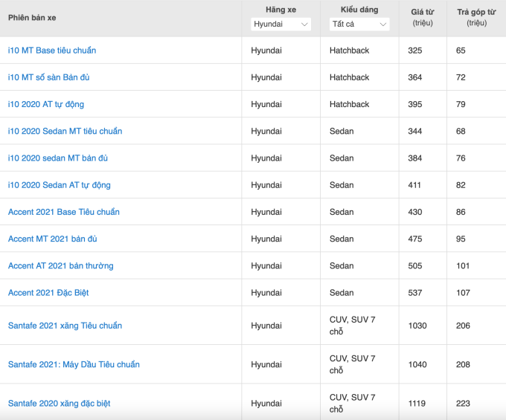The height and width of the screenshot is (420, 506).
Task: Select Accent 2021 Đặc Biệt link
Action: click(48, 292)
